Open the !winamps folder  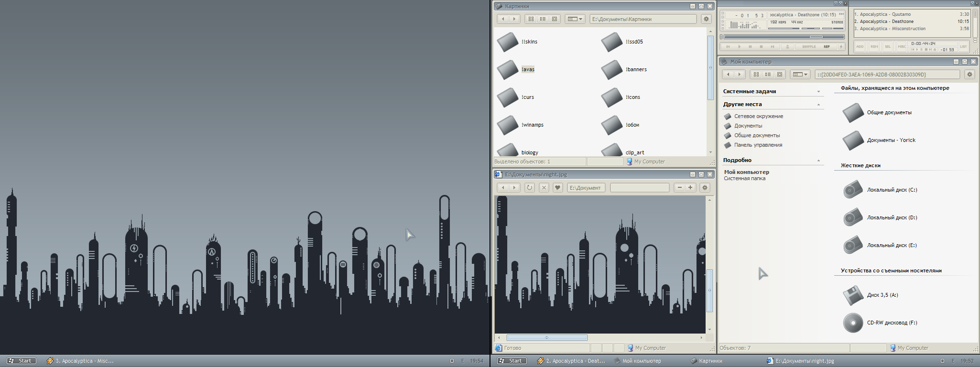coord(520,125)
